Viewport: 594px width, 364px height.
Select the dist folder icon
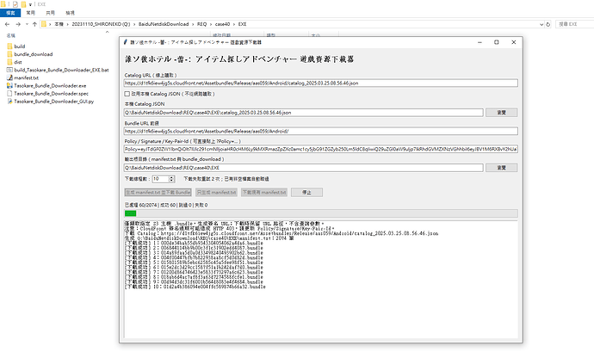pyautogui.click(x=9, y=62)
